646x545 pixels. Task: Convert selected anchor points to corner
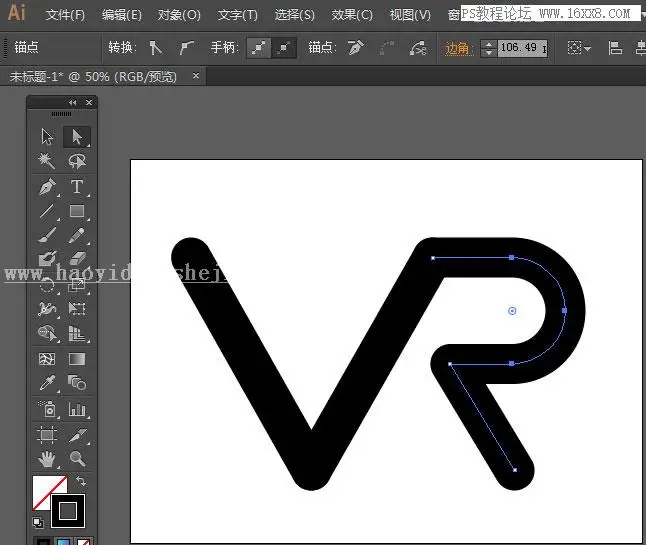tap(155, 48)
